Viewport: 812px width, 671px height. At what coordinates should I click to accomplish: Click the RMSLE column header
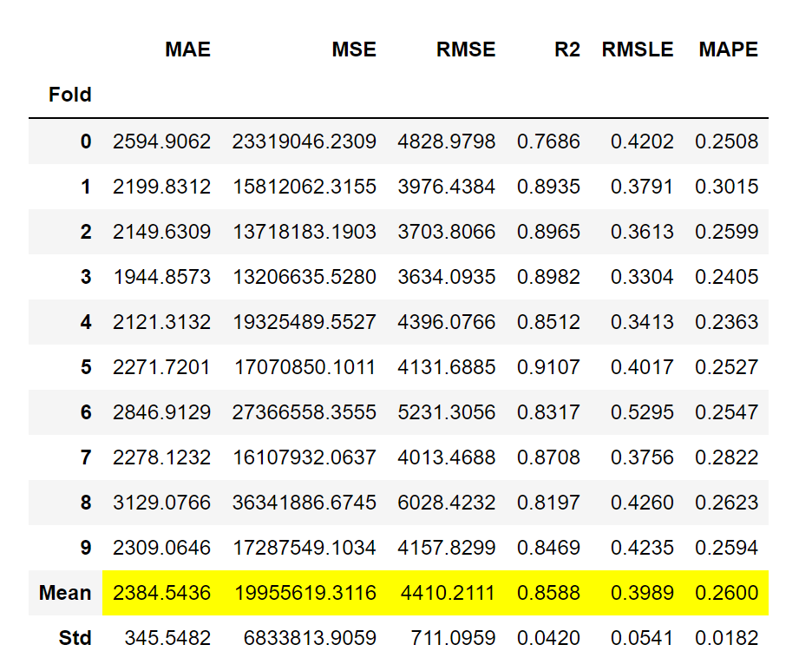pyautogui.click(x=638, y=49)
